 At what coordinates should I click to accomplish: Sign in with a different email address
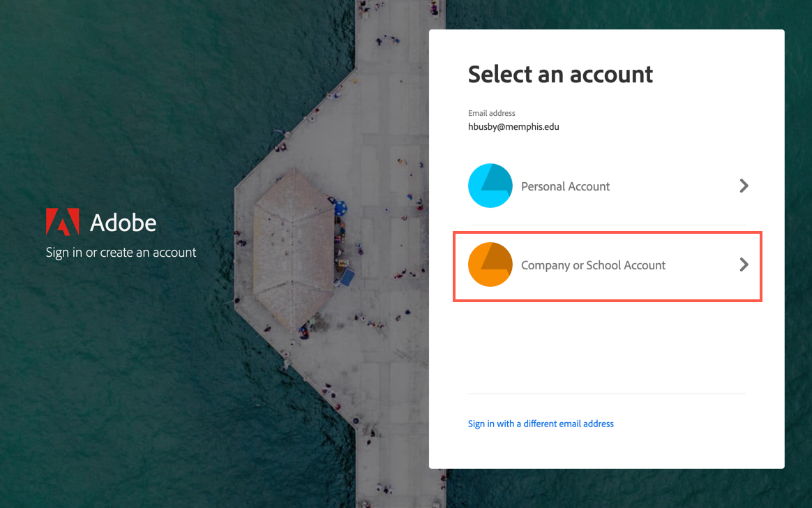pyautogui.click(x=541, y=424)
